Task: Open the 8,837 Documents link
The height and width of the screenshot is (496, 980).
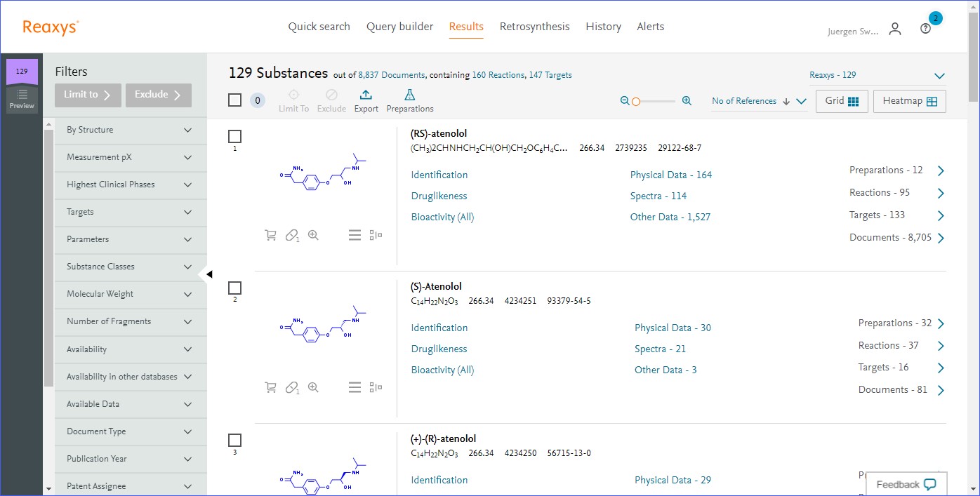Action: click(391, 75)
